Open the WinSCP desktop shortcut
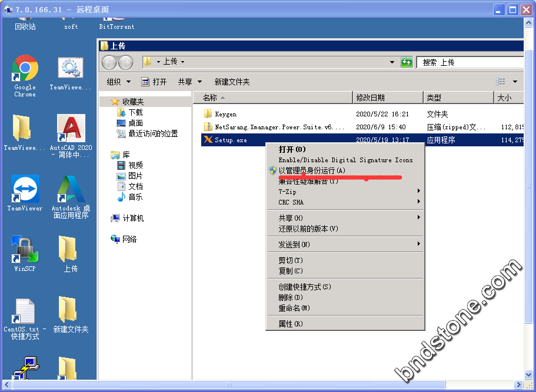Image resolution: width=536 pixels, height=392 pixels. pyautogui.click(x=25, y=250)
